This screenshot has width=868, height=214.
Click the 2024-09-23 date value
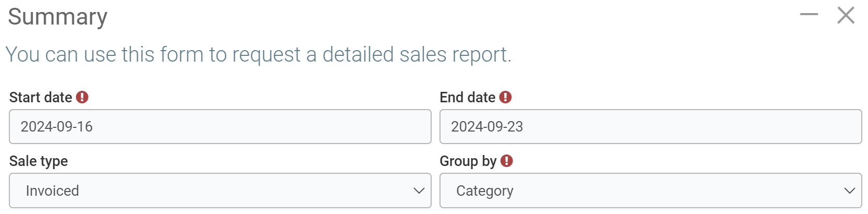click(x=487, y=127)
